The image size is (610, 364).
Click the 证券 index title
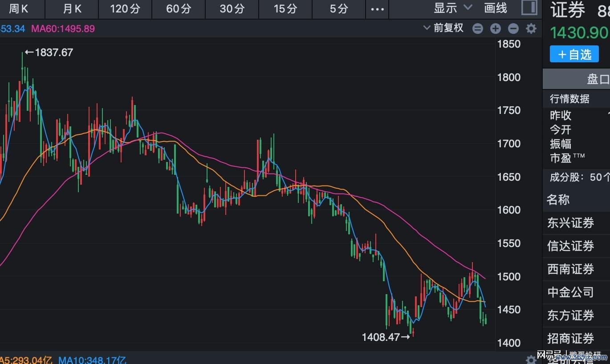pos(568,10)
